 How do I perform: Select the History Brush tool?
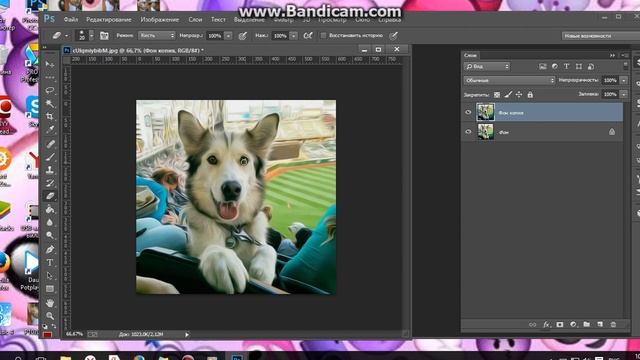pyautogui.click(x=50, y=183)
